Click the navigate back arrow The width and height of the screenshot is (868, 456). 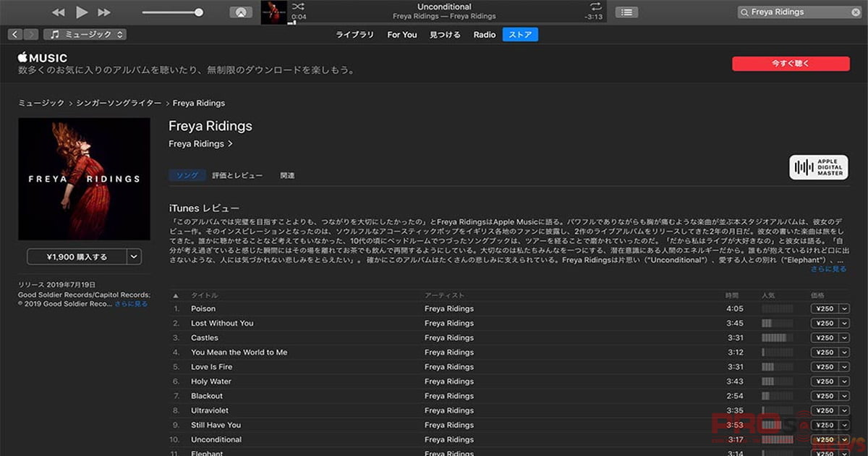pyautogui.click(x=15, y=34)
